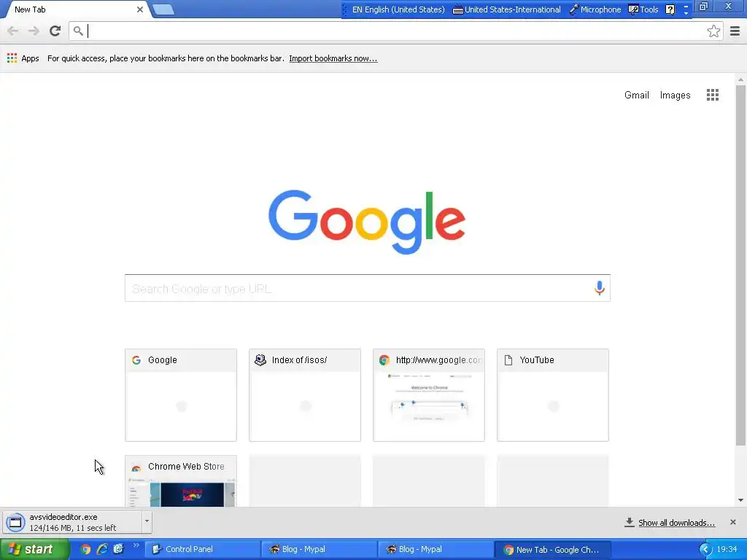The width and height of the screenshot is (747, 560).
Task: Open the Gmail link
Action: pos(636,95)
